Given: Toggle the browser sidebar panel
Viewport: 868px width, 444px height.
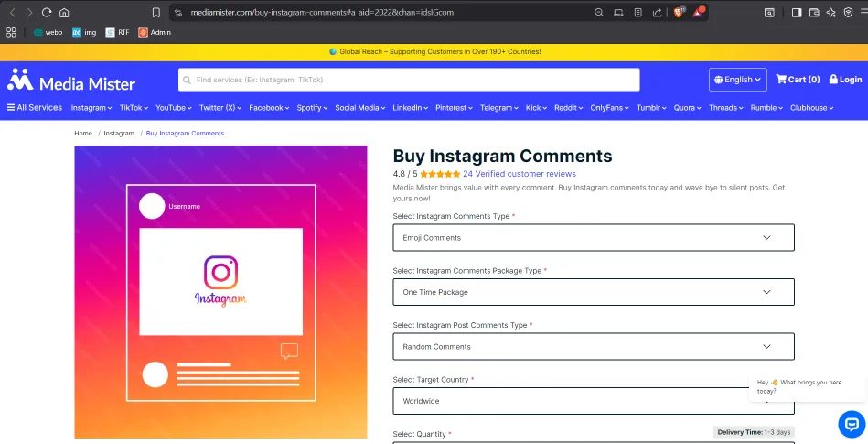Looking at the screenshot, I should point(797,12).
